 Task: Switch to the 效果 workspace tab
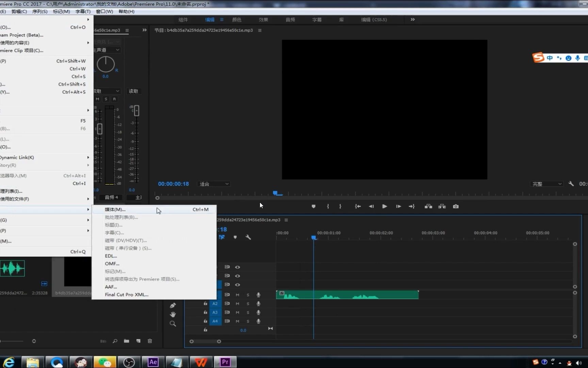tap(263, 20)
